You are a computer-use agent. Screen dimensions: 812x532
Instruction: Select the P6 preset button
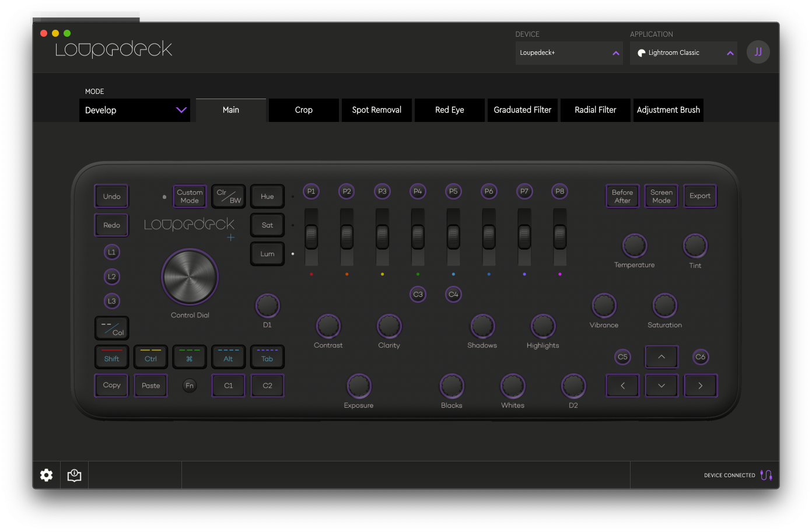(x=489, y=191)
